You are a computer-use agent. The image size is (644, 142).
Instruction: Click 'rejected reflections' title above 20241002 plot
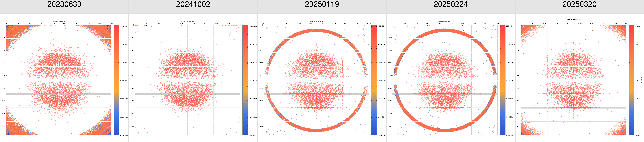click(x=187, y=21)
